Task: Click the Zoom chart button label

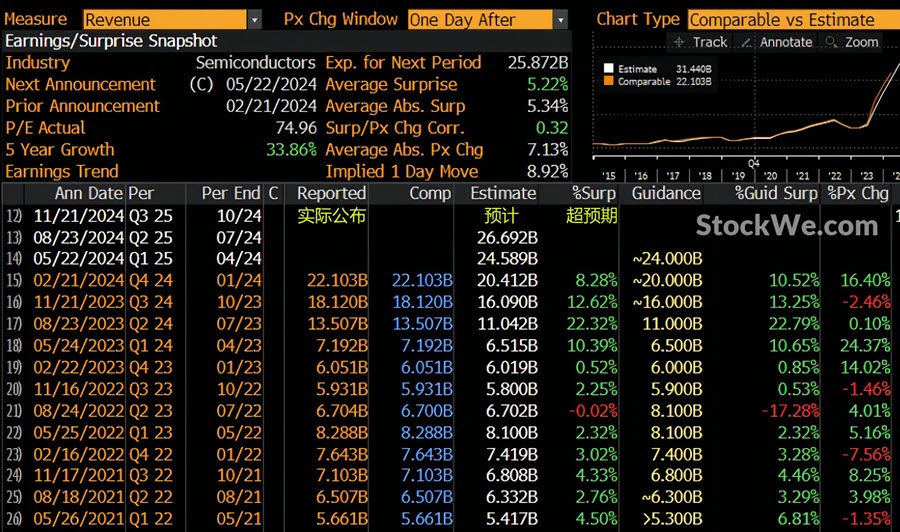Action: (x=862, y=42)
